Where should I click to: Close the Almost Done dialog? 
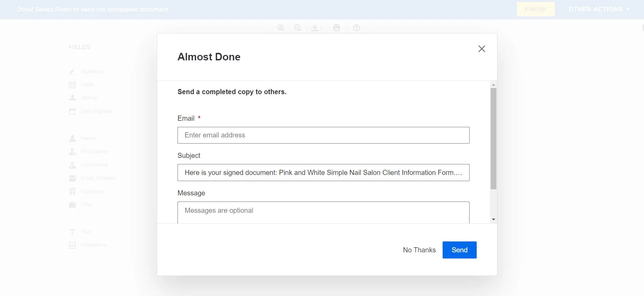481,49
